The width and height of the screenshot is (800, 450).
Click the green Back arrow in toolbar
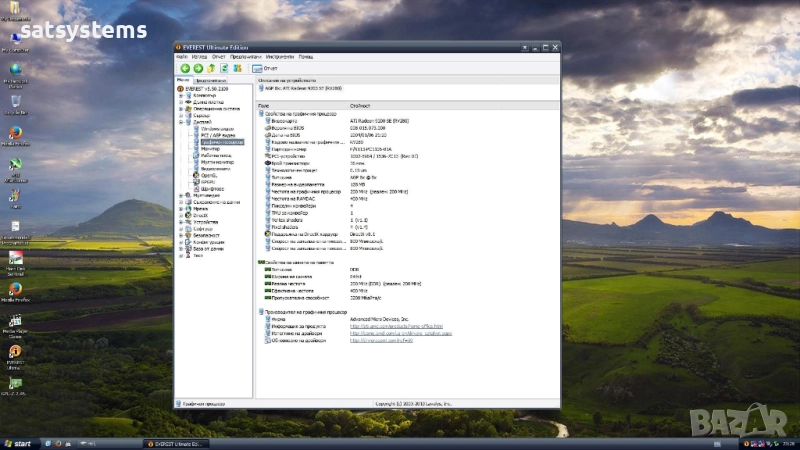coord(184,68)
